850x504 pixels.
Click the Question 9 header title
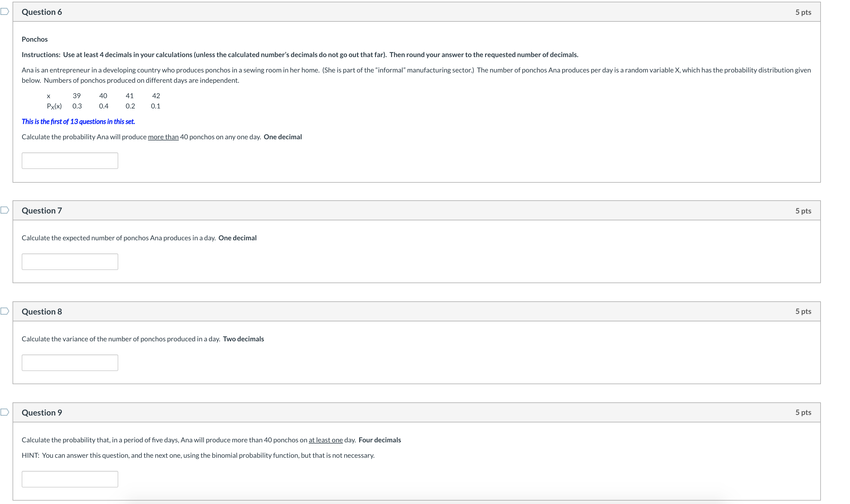[42, 412]
